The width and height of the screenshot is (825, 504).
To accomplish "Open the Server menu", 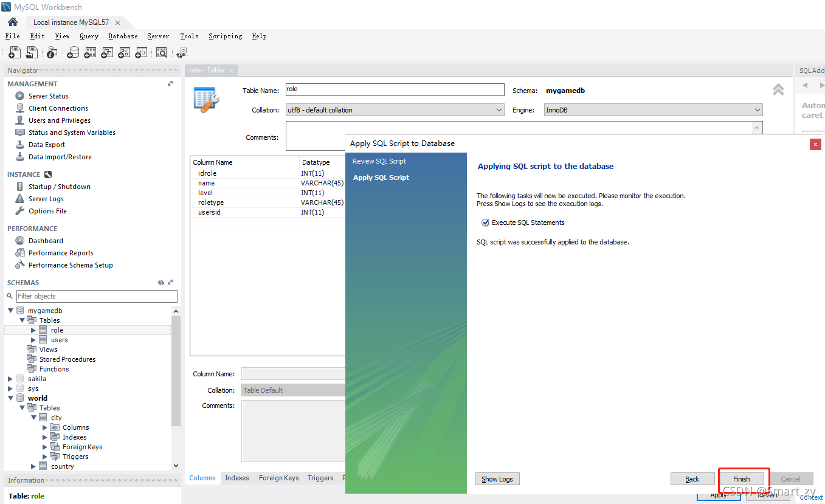I will click(x=158, y=36).
